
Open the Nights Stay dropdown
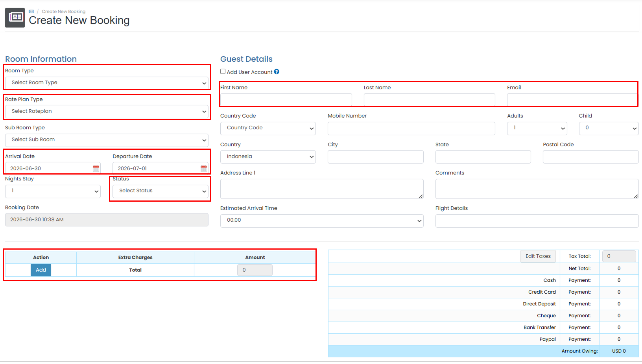(53, 191)
